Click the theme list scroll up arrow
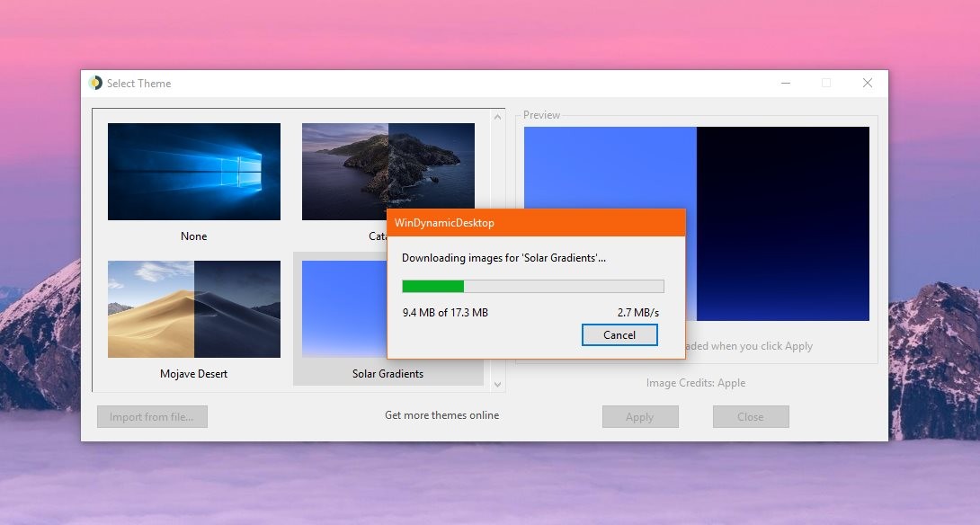 497,117
